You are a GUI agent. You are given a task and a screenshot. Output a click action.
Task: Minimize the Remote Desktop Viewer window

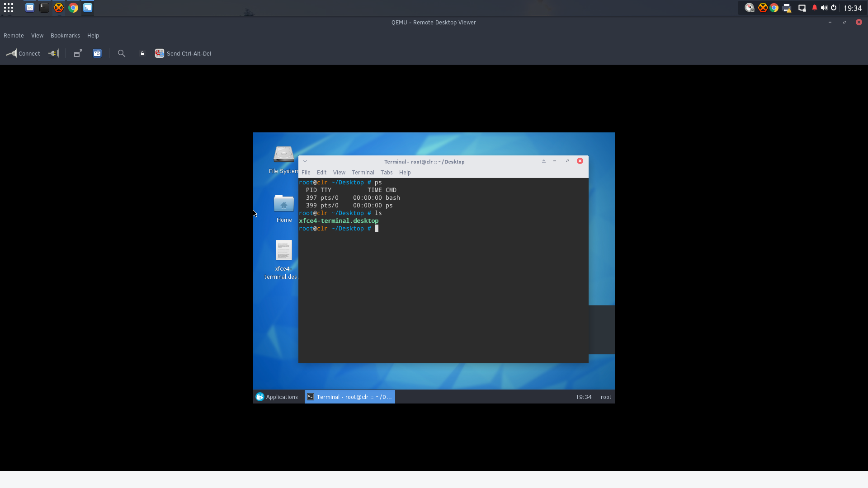point(830,22)
